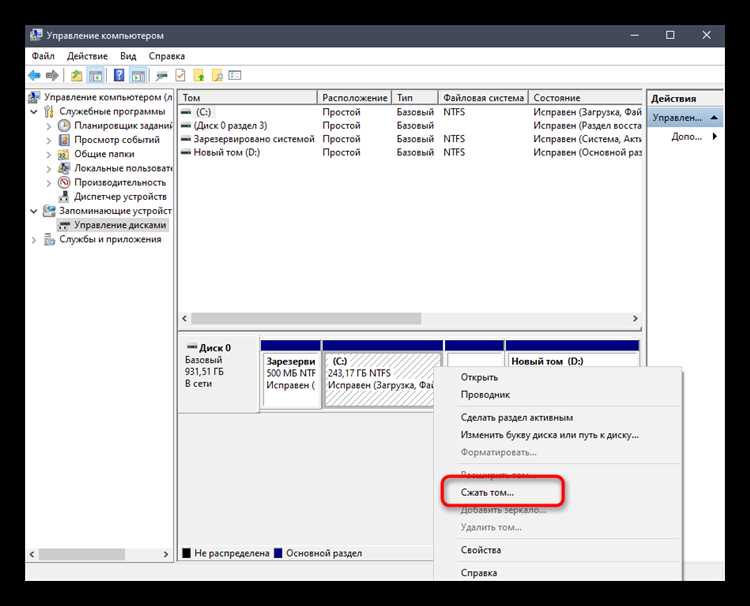Open the Файл menu
This screenshot has width=750, height=606.
pos(43,56)
